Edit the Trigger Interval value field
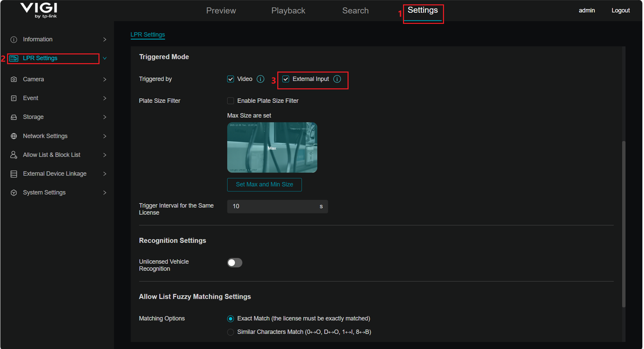This screenshot has width=644, height=349. [x=277, y=206]
